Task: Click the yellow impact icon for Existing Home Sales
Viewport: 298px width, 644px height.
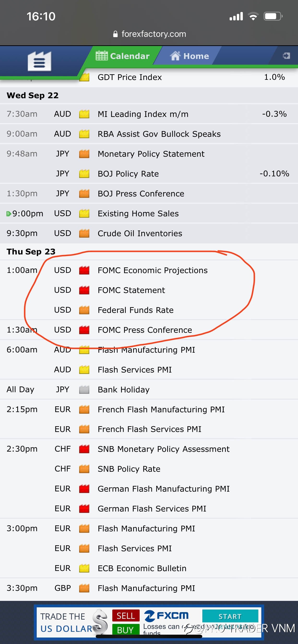Action: point(84,213)
